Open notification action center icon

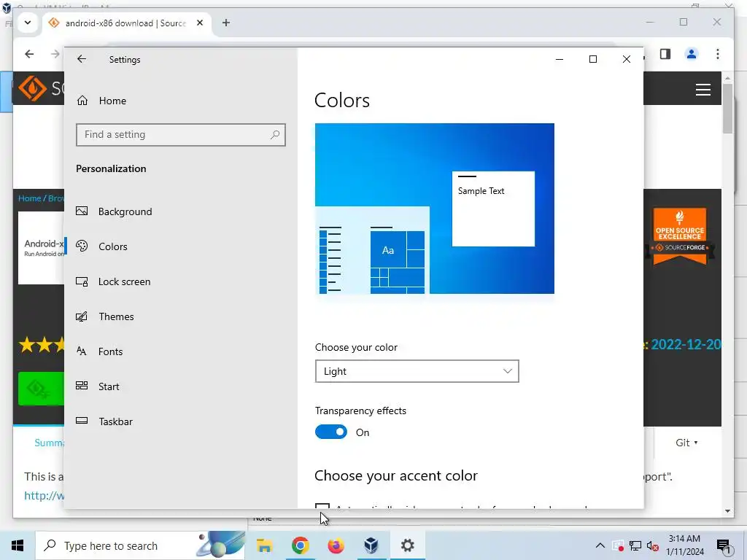[x=724, y=545]
